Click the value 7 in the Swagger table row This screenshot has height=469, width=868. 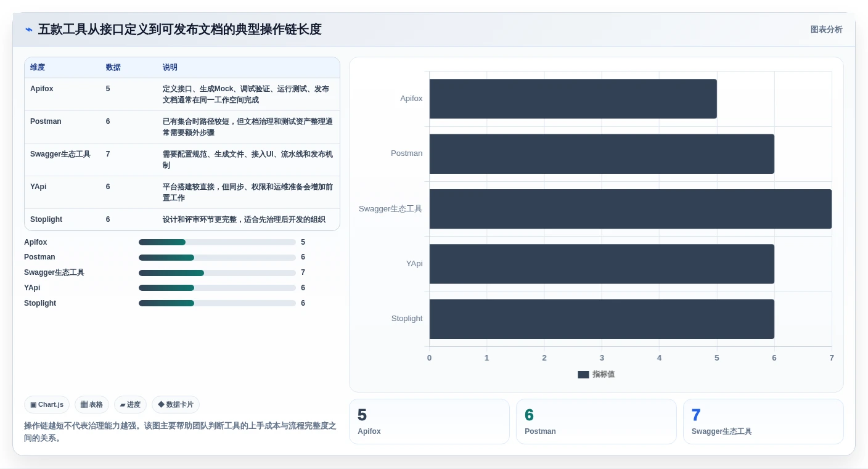tap(108, 154)
